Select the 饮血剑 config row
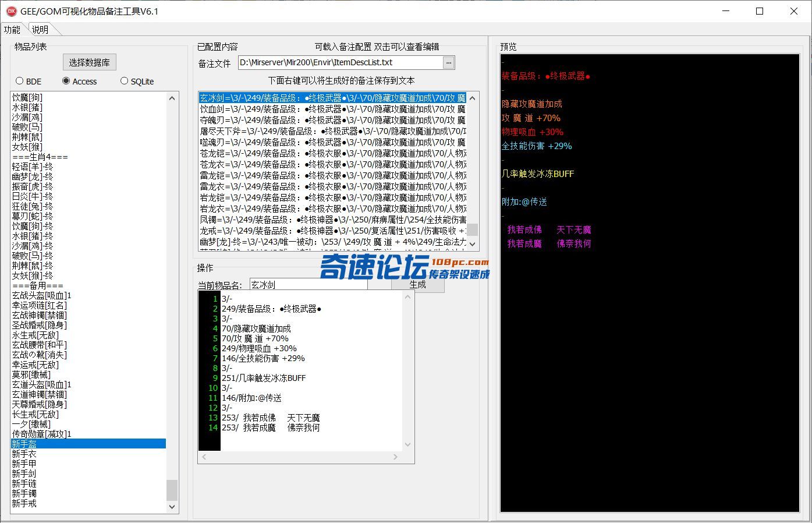This screenshot has height=523, width=812. (x=332, y=109)
